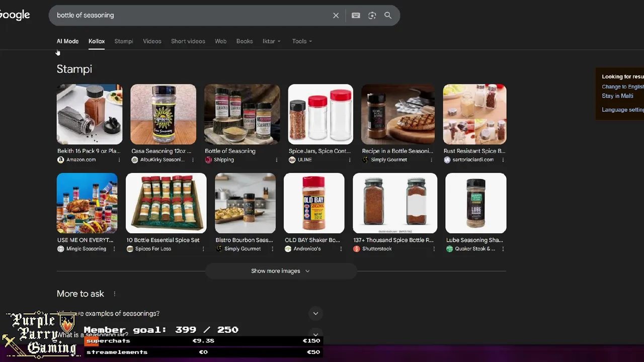The image size is (644, 362).
Task: Open Casa Seasoning bottle thumbnail
Action: tap(163, 114)
